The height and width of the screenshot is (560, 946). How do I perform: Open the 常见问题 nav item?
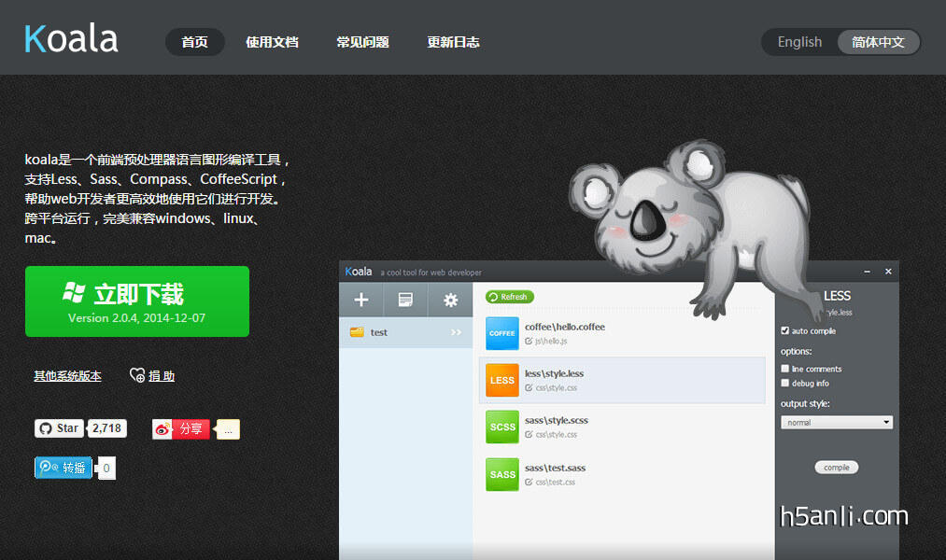362,42
